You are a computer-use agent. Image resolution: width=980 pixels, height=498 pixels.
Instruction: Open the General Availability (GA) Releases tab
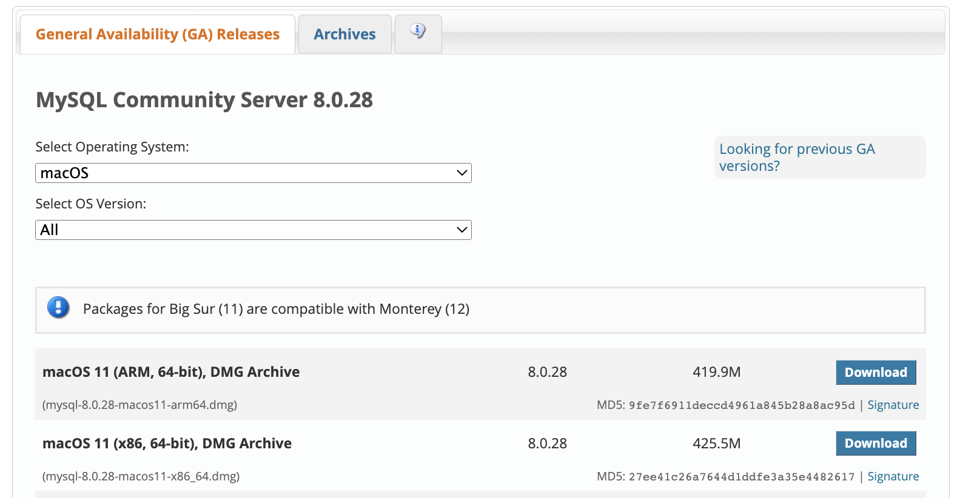pyautogui.click(x=158, y=35)
